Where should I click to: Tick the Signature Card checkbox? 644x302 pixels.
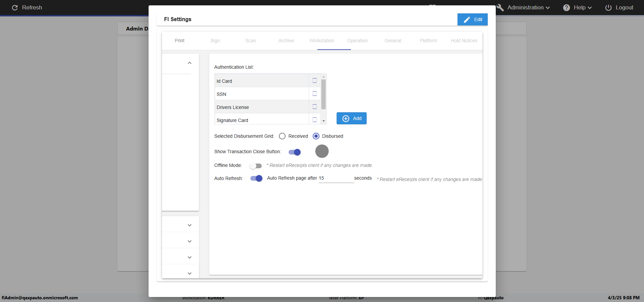click(315, 120)
